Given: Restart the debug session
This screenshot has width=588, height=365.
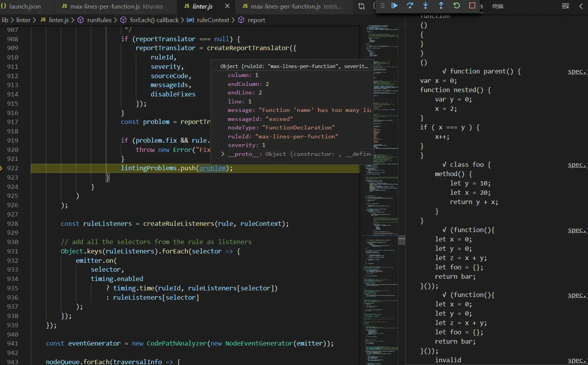Looking at the screenshot, I should (456, 6).
